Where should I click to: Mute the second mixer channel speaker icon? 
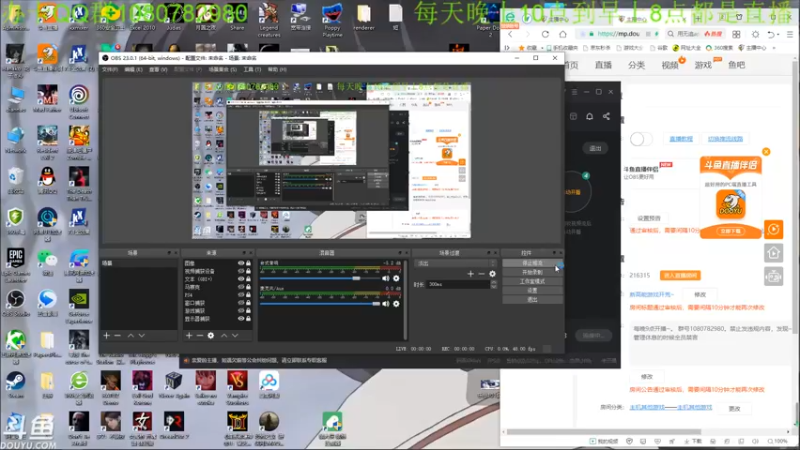[386, 304]
